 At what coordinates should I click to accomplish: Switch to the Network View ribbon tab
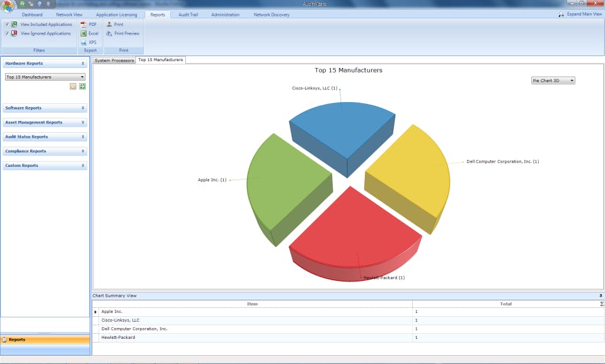click(69, 14)
